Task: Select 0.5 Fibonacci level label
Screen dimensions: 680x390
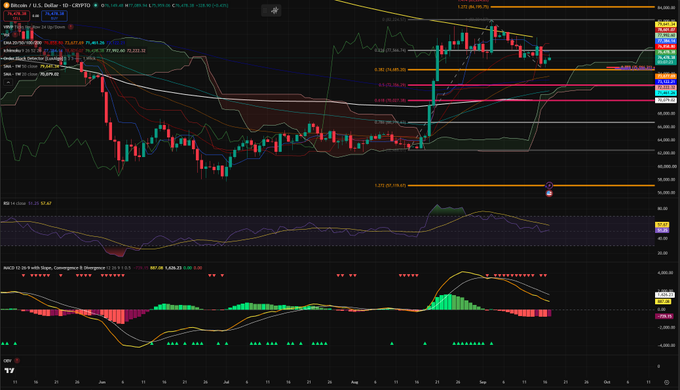Action: [392, 85]
